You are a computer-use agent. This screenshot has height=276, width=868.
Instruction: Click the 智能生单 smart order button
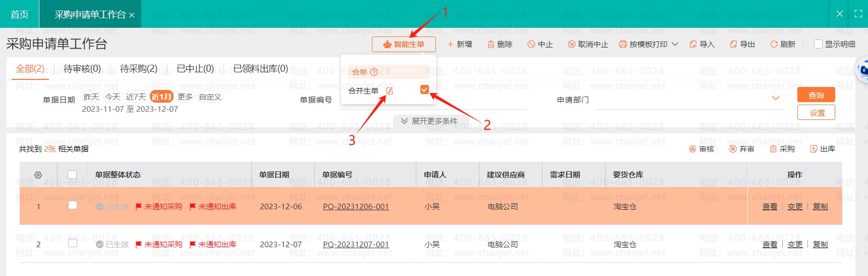404,44
